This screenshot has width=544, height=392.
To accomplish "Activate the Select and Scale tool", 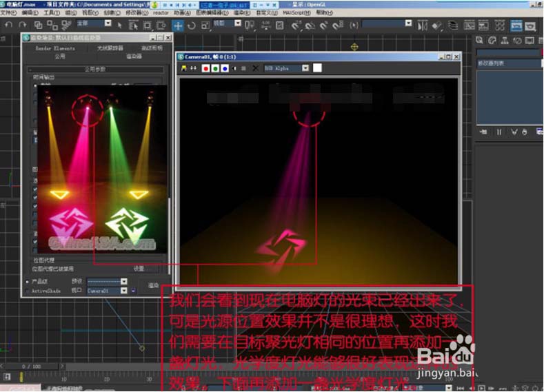I will [x=205, y=25].
